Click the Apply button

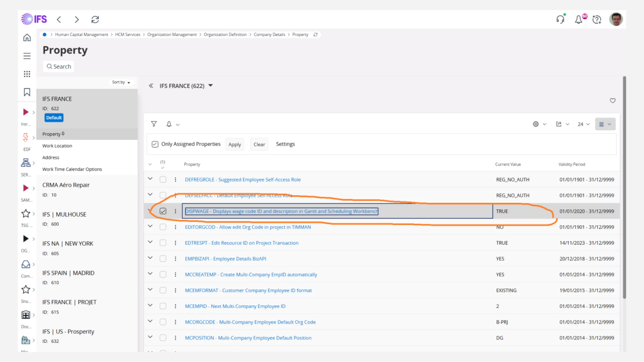click(235, 144)
